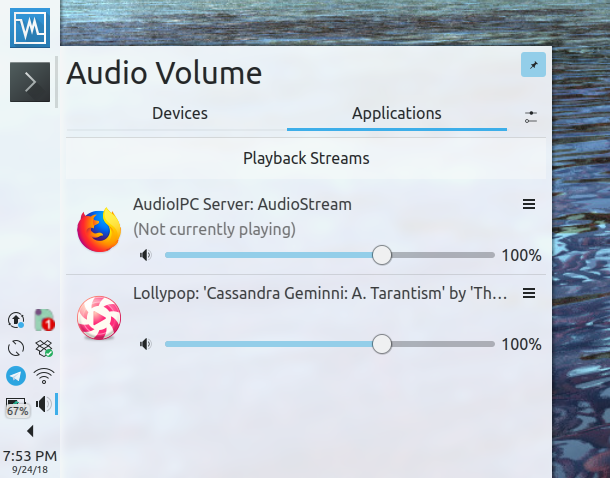
Task: Click the Firefox stream icon
Action: click(x=99, y=230)
